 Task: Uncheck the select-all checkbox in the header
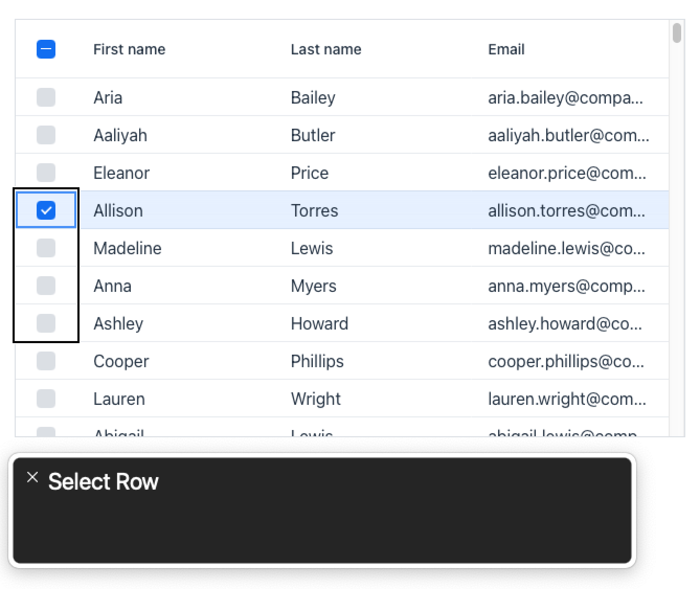[46, 49]
